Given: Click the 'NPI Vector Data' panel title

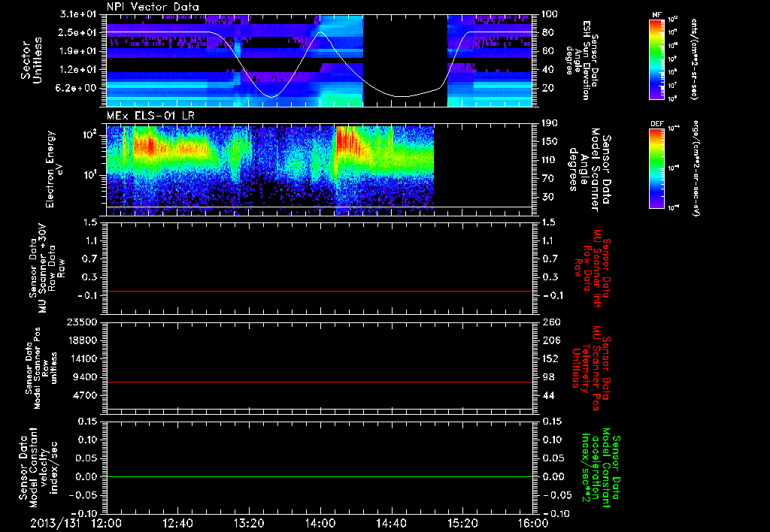Looking at the screenshot, I should click(x=153, y=7).
